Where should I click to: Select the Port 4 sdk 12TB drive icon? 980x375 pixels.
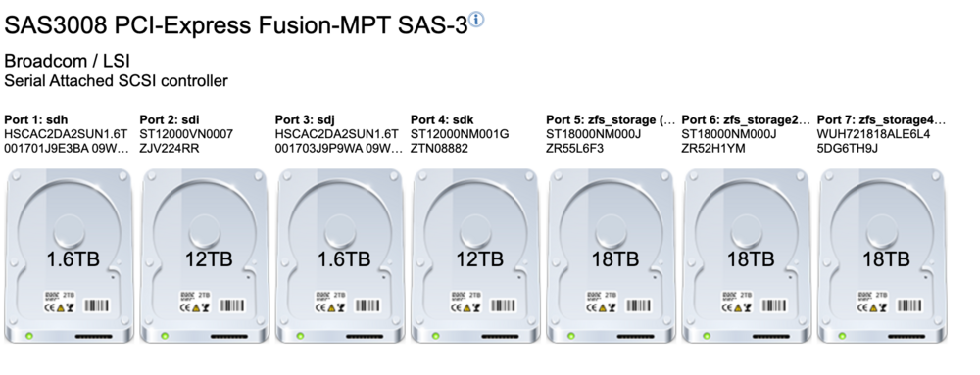tap(477, 256)
